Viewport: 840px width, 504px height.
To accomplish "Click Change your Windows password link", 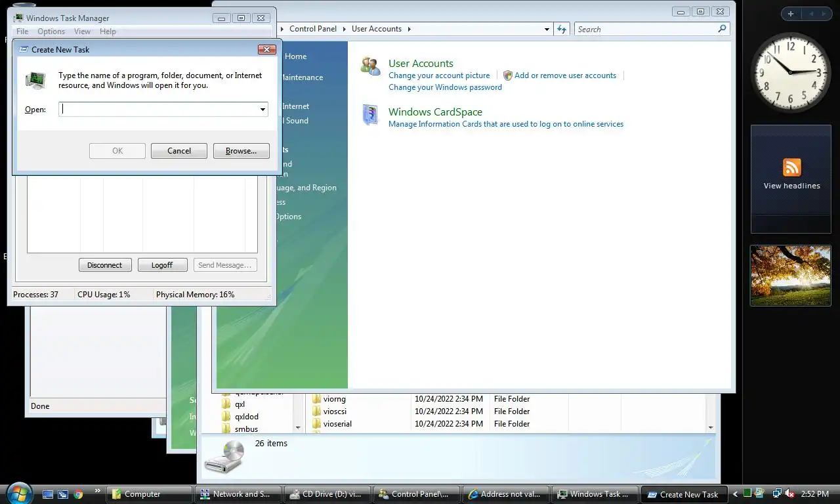I will [x=445, y=87].
